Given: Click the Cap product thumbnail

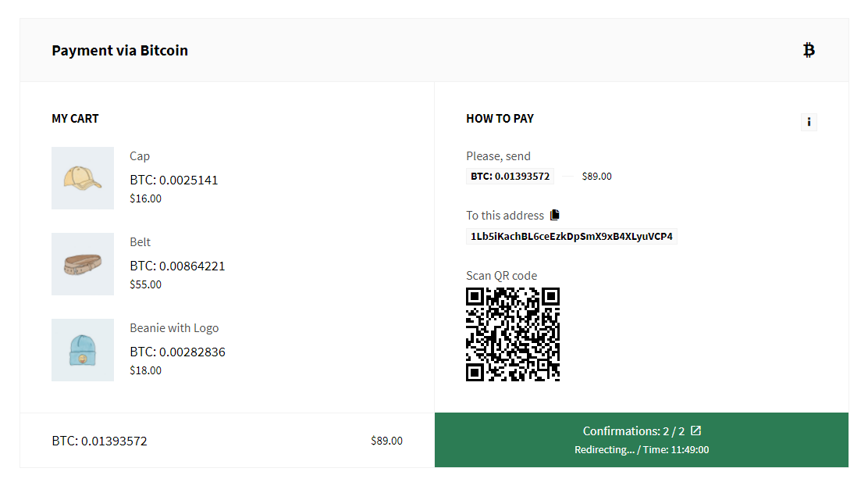Looking at the screenshot, I should [83, 178].
